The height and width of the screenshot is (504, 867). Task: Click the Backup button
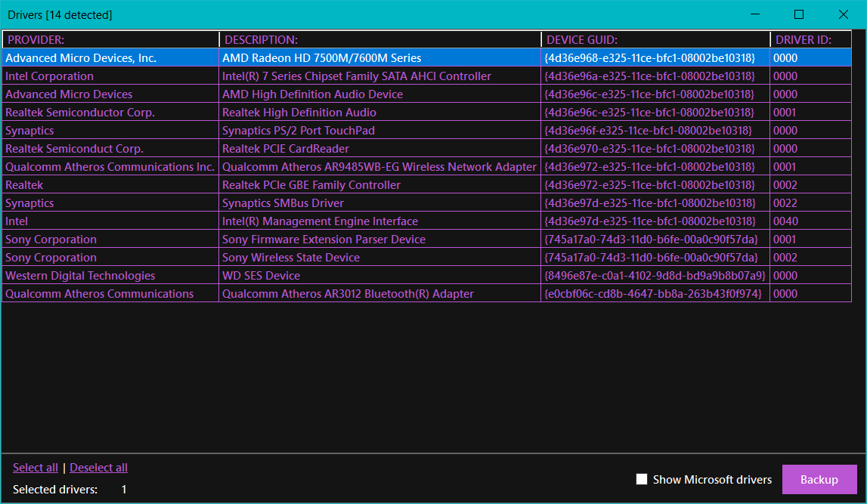[x=819, y=479]
